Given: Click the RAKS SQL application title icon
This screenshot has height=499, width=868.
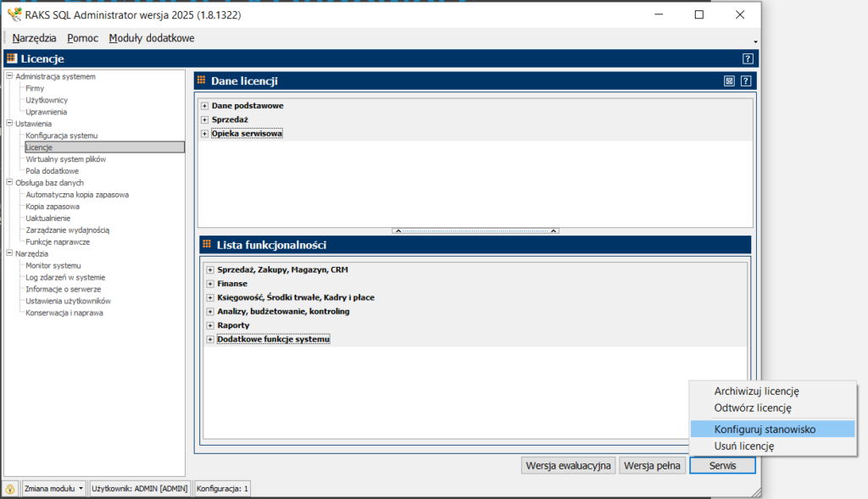Looking at the screenshot, I should pos(14,14).
